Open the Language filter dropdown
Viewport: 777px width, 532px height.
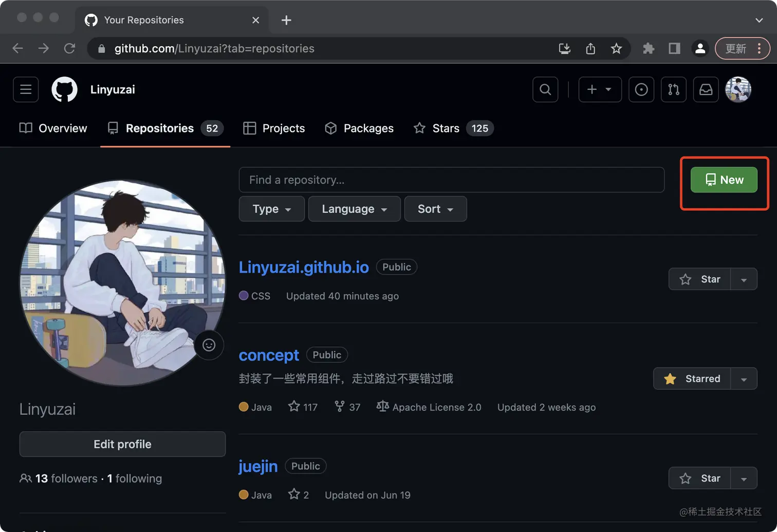pos(354,209)
